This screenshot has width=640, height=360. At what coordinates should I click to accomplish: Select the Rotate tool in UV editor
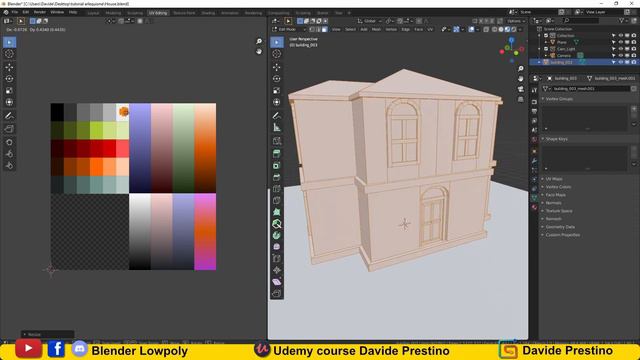pos(9,79)
